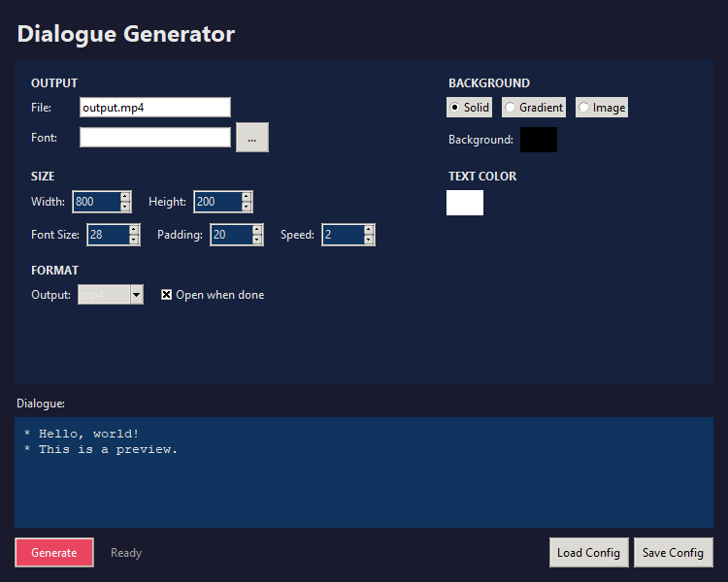
Task: Choose the Image background option
Action: [602, 108]
